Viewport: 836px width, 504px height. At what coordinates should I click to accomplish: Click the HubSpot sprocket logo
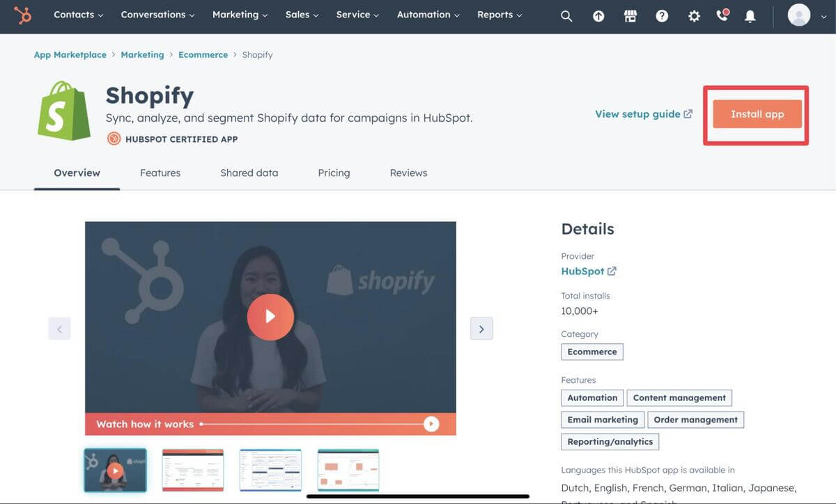click(23, 15)
